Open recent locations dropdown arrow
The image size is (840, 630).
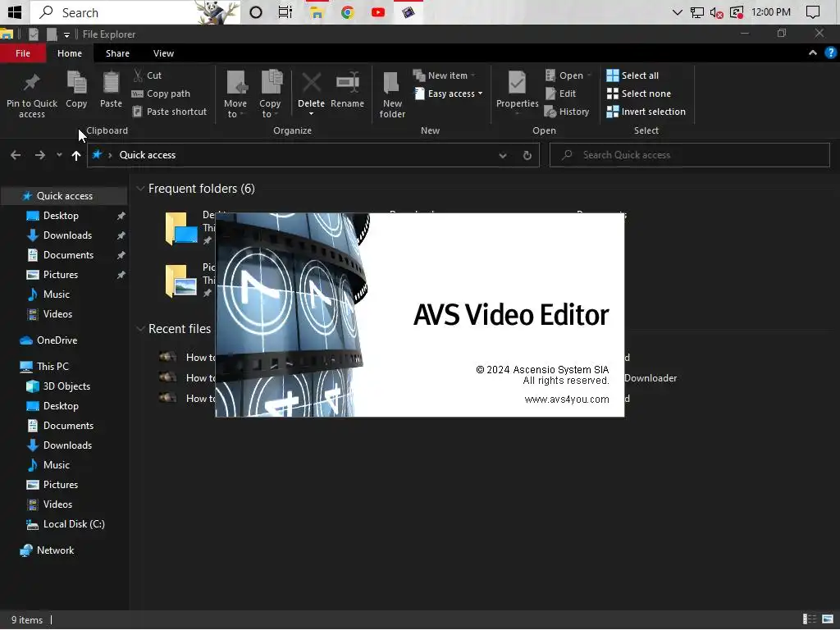pos(59,155)
